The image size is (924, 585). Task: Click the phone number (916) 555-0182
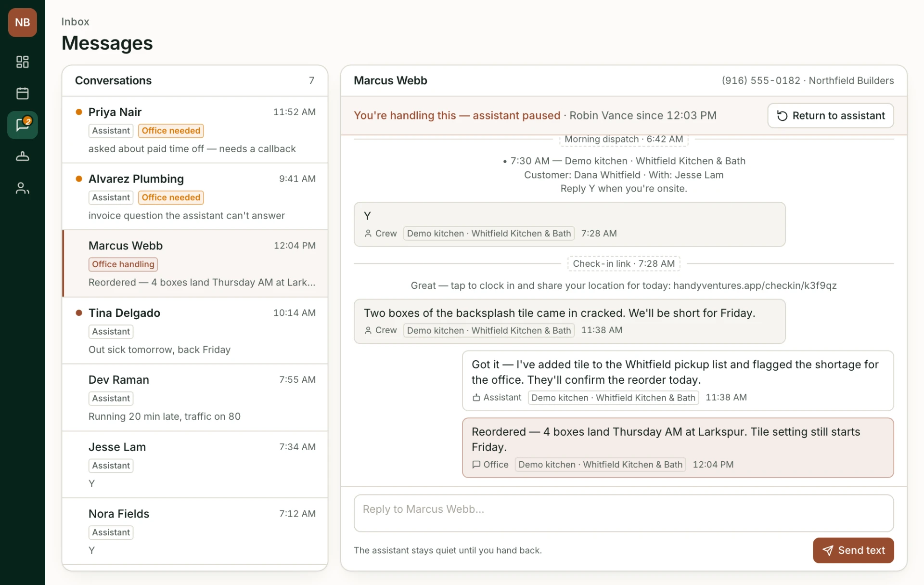click(761, 80)
